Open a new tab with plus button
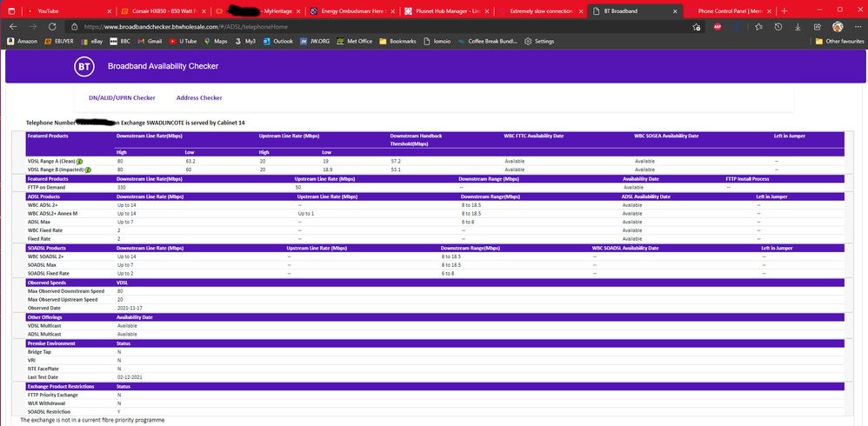This screenshot has height=426, width=868. coord(785,10)
